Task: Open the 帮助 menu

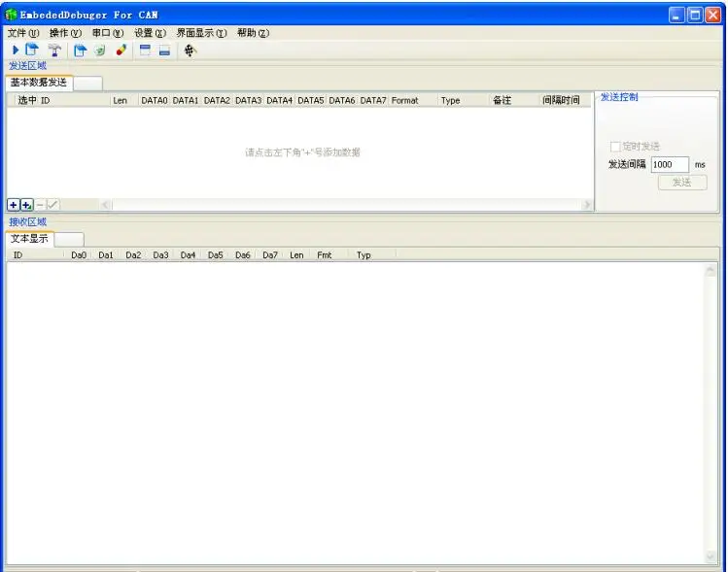Action: 253,33
